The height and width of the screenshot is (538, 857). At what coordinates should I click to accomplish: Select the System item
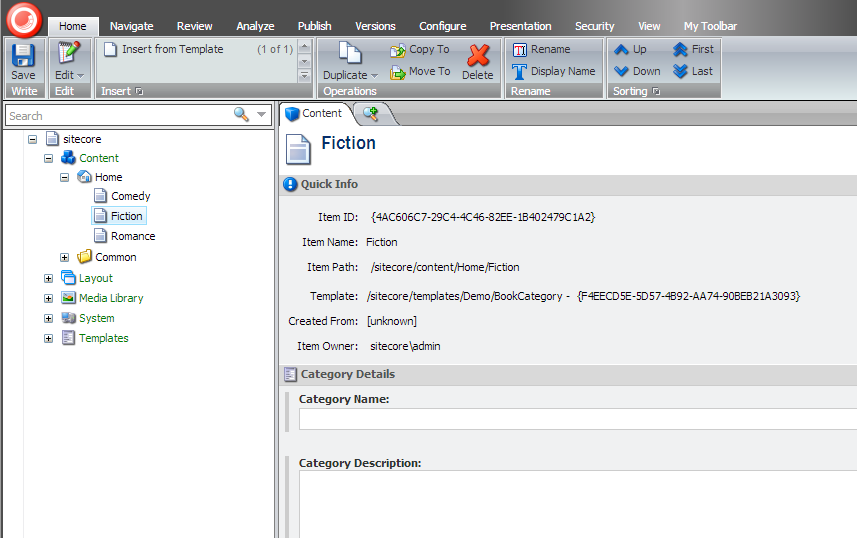tap(89, 318)
